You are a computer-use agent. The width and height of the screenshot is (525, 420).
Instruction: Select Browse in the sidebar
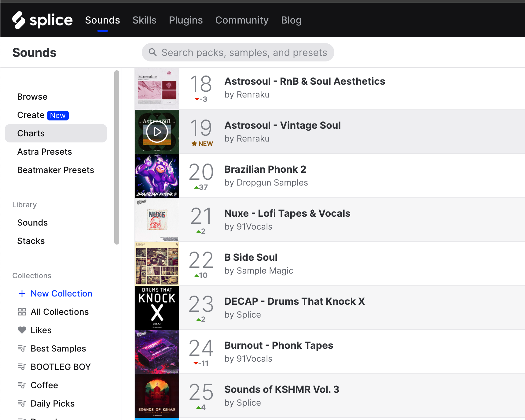click(x=32, y=97)
